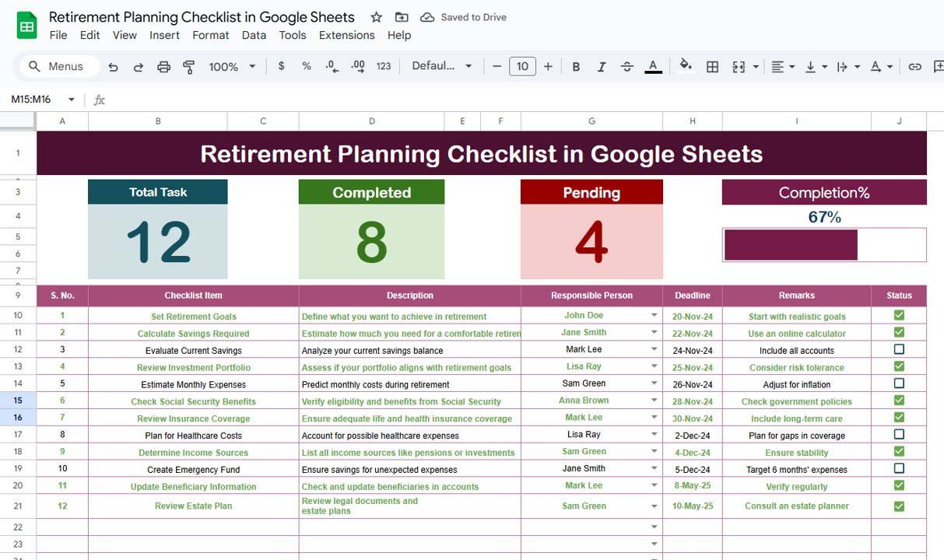Open the font family dropdown
This screenshot has height=560, width=944.
pyautogui.click(x=442, y=66)
